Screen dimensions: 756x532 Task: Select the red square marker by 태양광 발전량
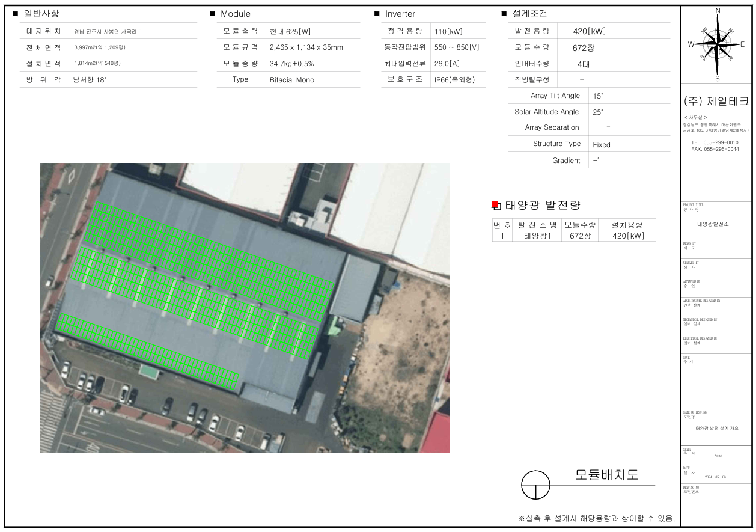point(495,205)
